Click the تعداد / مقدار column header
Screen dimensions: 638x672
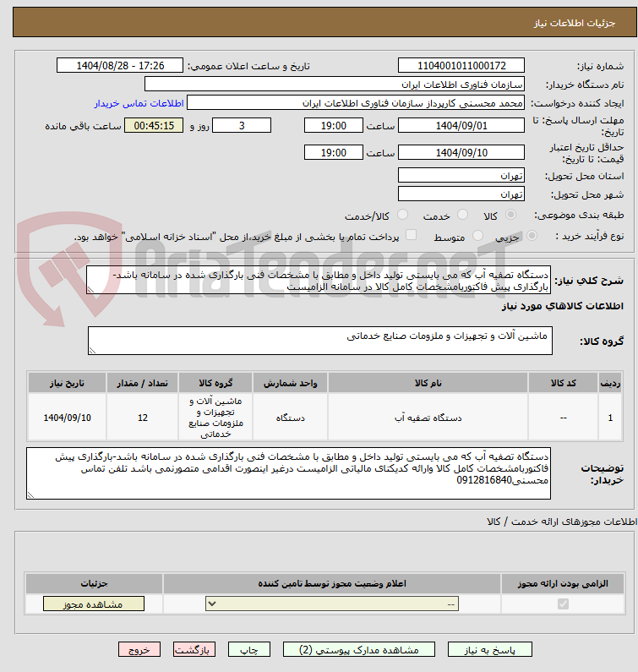click(143, 383)
